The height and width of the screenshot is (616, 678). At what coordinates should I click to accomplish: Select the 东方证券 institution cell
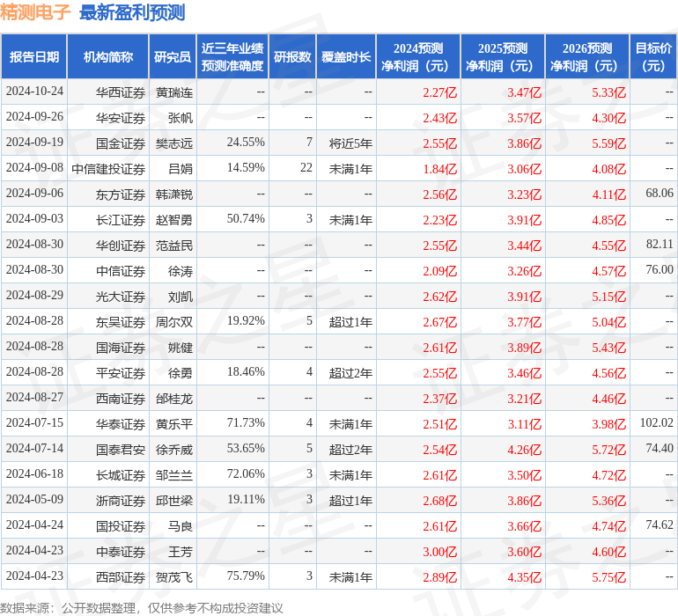pos(108,194)
